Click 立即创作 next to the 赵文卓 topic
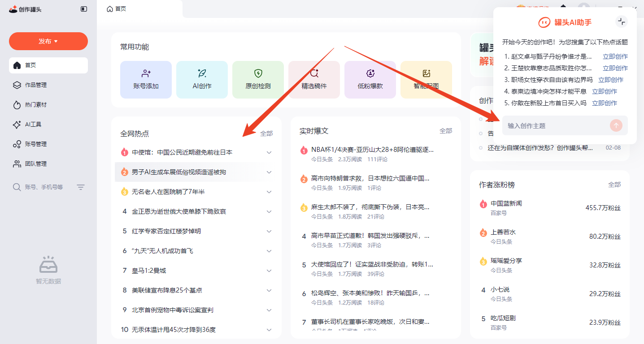This screenshot has height=344, width=644. coord(615,56)
